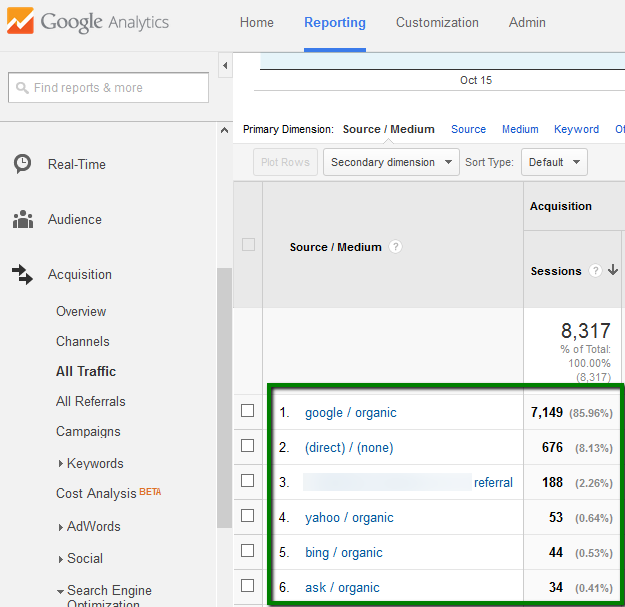Click the Audience people icon
625x607 pixels.
[23, 219]
